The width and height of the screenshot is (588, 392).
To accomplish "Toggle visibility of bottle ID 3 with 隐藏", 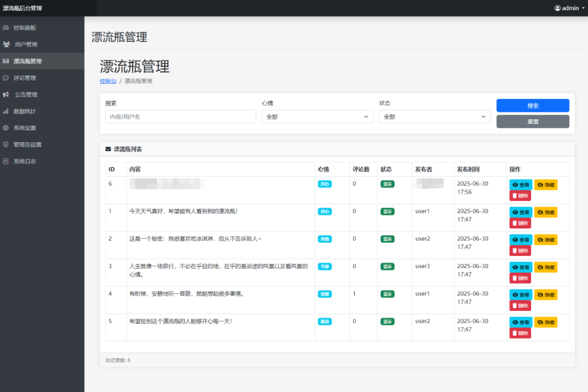I will (546, 267).
